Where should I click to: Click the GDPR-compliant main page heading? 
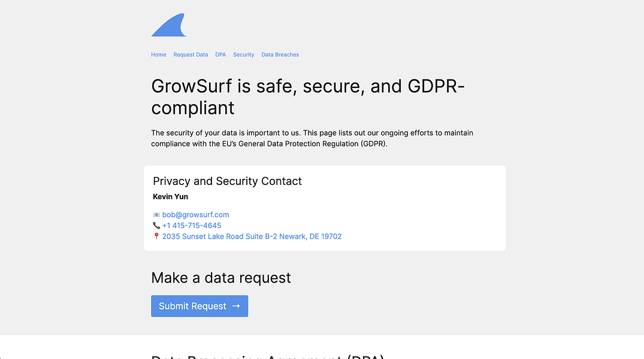308,97
